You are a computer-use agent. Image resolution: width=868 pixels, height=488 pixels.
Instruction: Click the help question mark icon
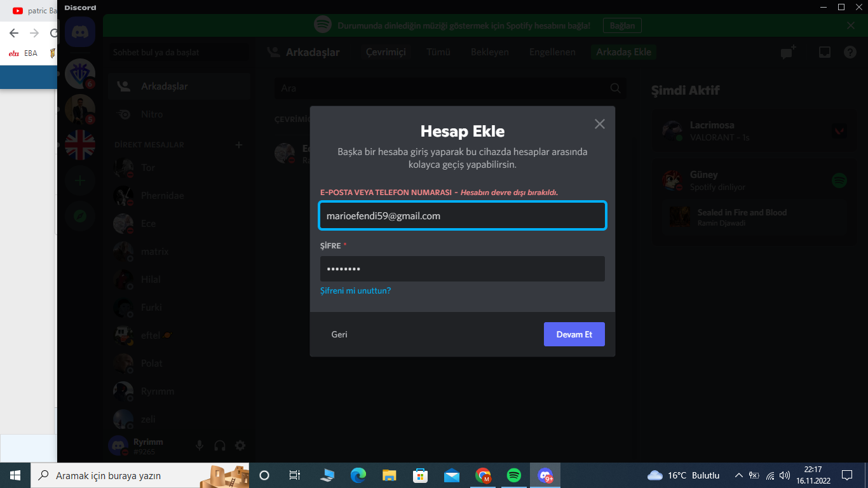tap(850, 53)
